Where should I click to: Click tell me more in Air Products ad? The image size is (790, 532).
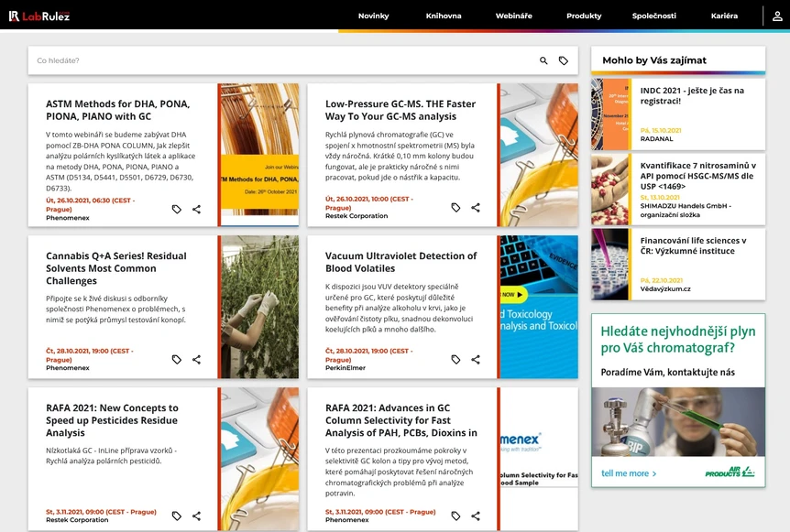[x=624, y=473]
